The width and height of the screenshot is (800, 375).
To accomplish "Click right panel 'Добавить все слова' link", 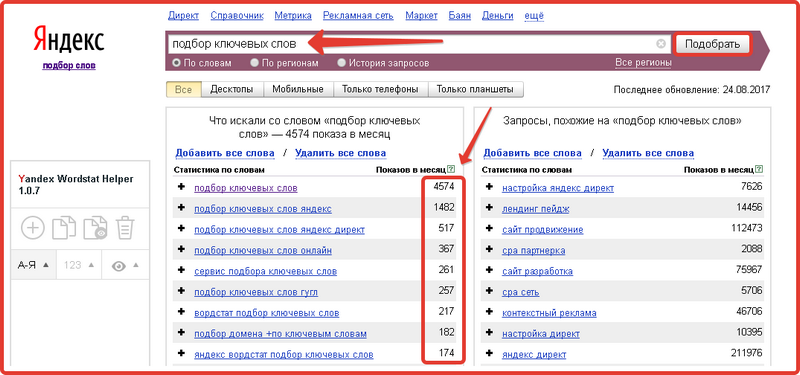I will [533, 153].
